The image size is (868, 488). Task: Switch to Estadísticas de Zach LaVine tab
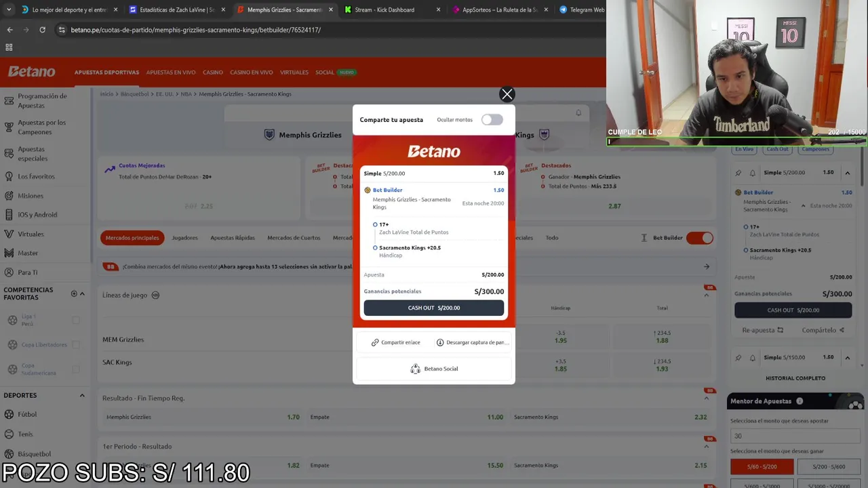point(176,9)
